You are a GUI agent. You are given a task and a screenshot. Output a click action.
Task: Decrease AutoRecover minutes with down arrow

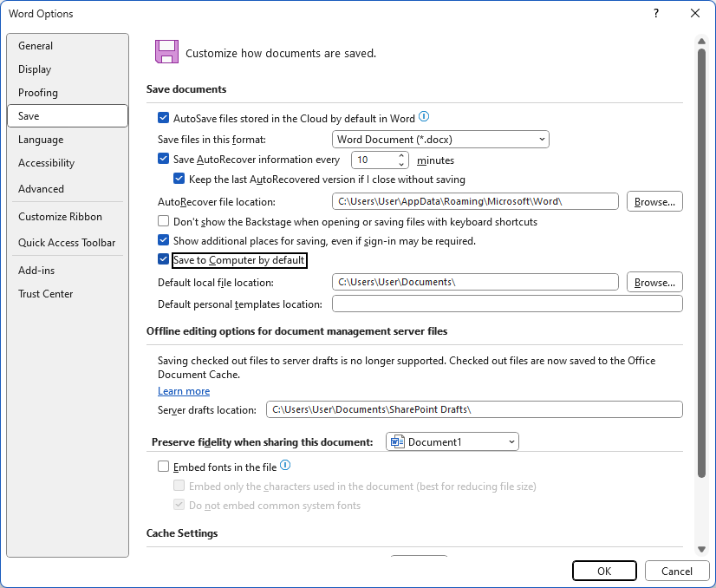click(401, 164)
